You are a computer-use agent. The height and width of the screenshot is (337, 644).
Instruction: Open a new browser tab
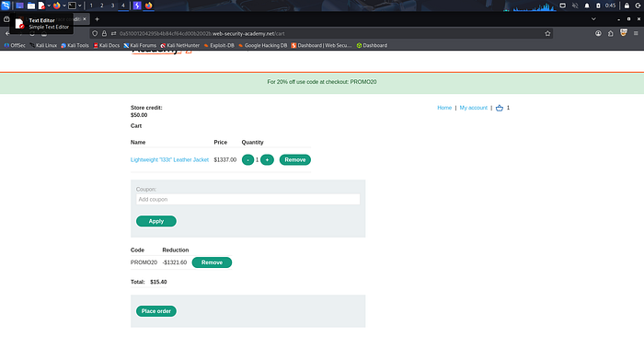(97, 19)
